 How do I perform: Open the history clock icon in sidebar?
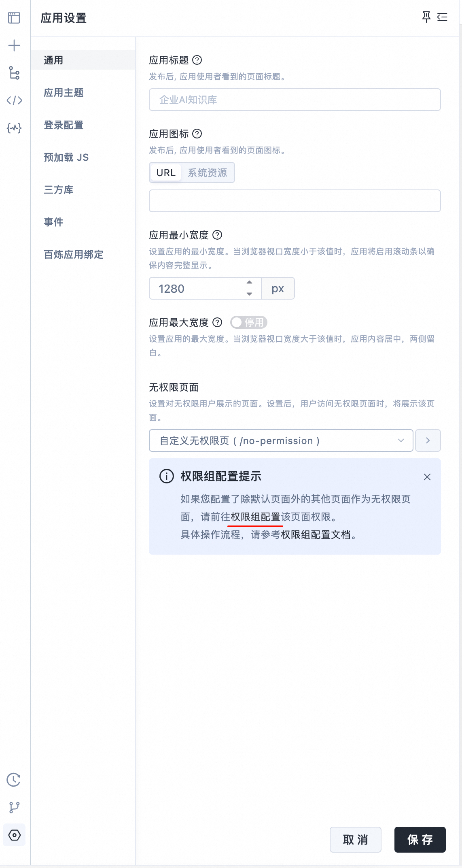point(14,780)
